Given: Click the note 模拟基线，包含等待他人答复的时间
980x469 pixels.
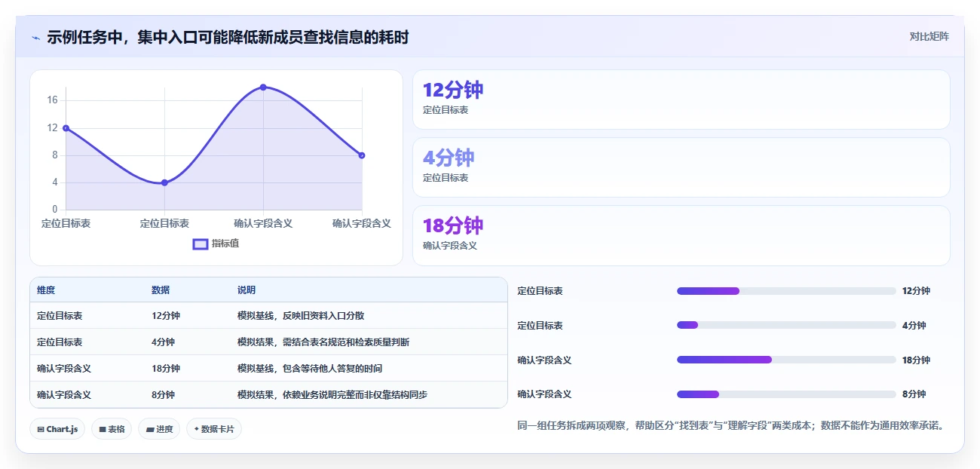Looking at the screenshot, I should tap(310, 369).
